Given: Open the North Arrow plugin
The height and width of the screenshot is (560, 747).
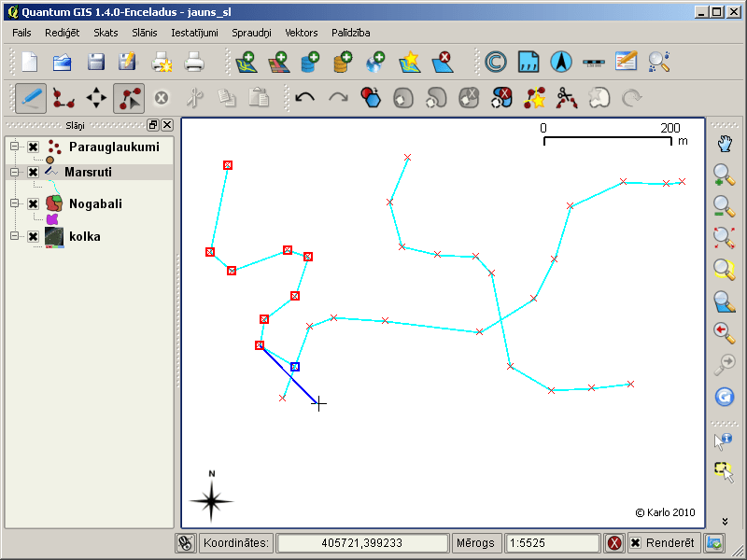Looking at the screenshot, I should (561, 63).
